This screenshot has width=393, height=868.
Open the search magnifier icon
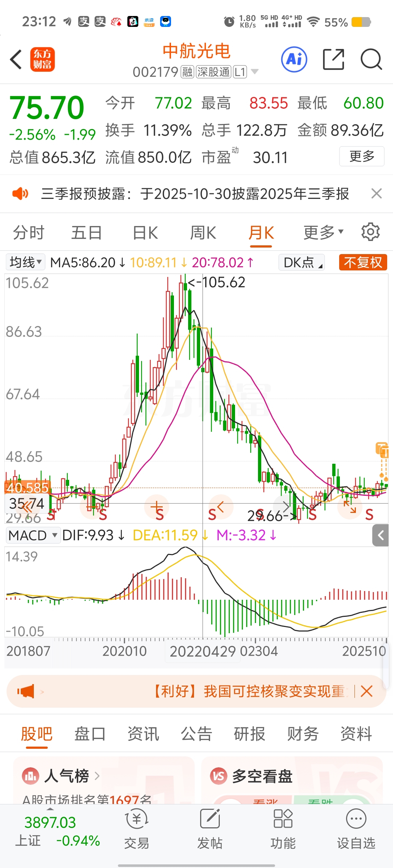click(371, 59)
